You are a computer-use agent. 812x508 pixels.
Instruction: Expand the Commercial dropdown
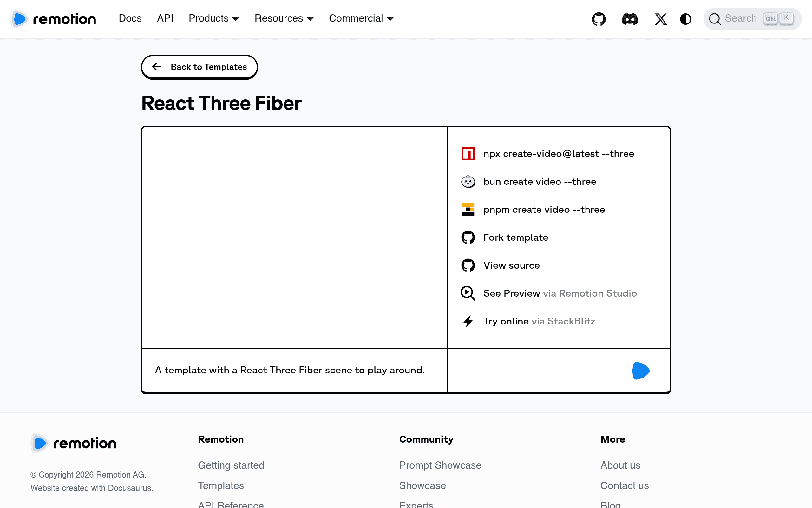click(x=361, y=18)
